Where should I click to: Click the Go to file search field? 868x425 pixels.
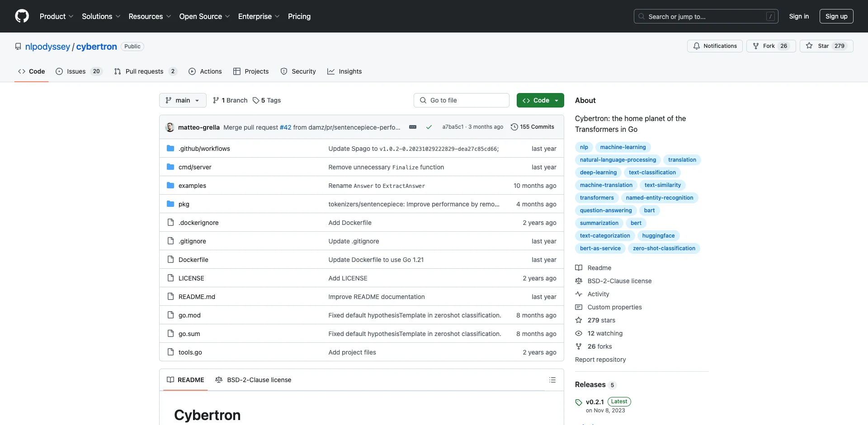(462, 100)
